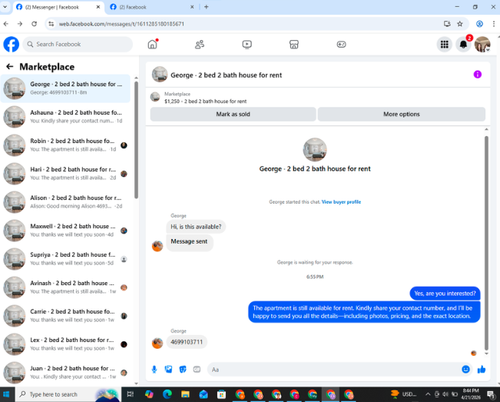The height and width of the screenshot is (402, 500).
Task: Open Task View on the taskbar
Action: [131, 394]
